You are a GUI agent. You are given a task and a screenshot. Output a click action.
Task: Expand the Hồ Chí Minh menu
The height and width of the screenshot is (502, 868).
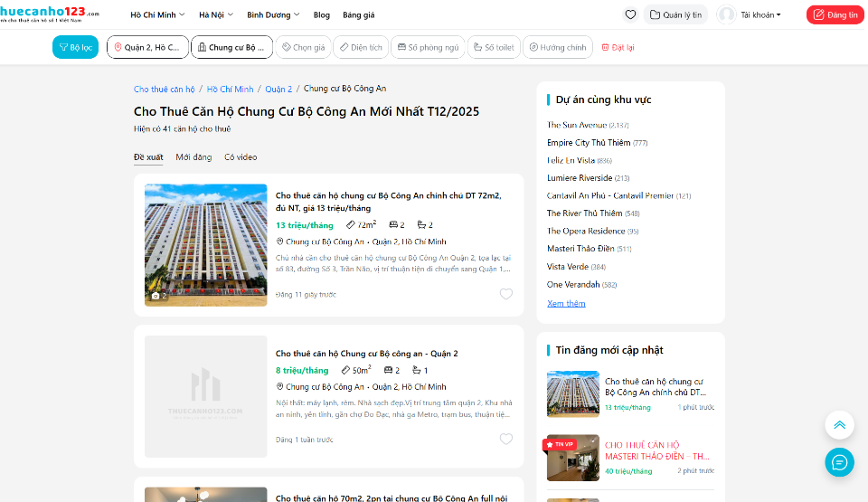pos(157,15)
